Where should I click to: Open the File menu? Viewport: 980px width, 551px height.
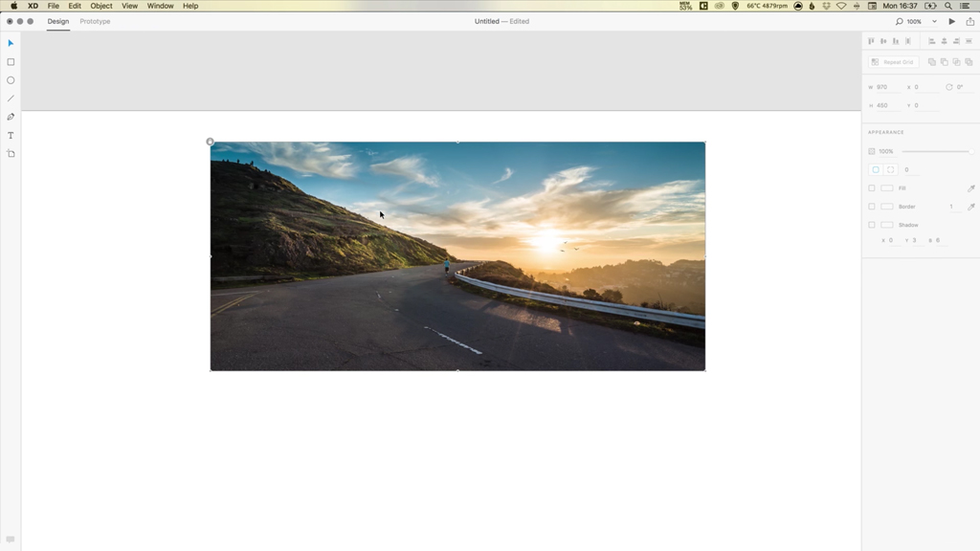[53, 5]
